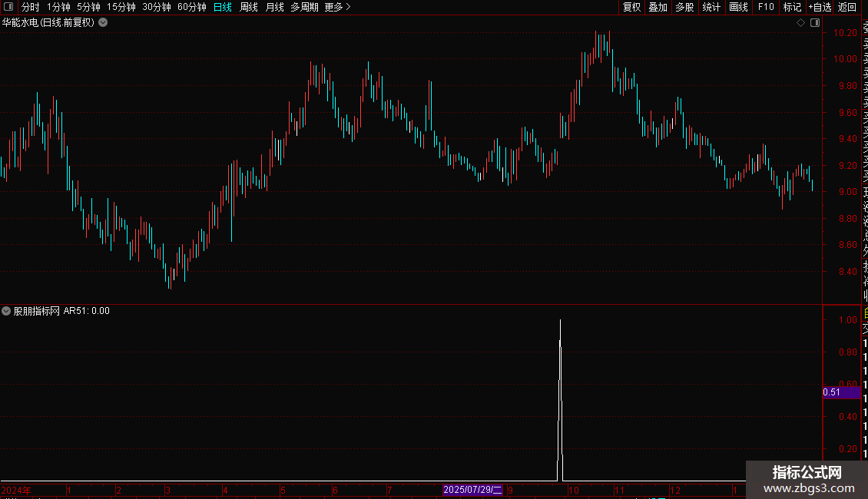
Task: Expand the 更多 periods menu
Action: (338, 7)
